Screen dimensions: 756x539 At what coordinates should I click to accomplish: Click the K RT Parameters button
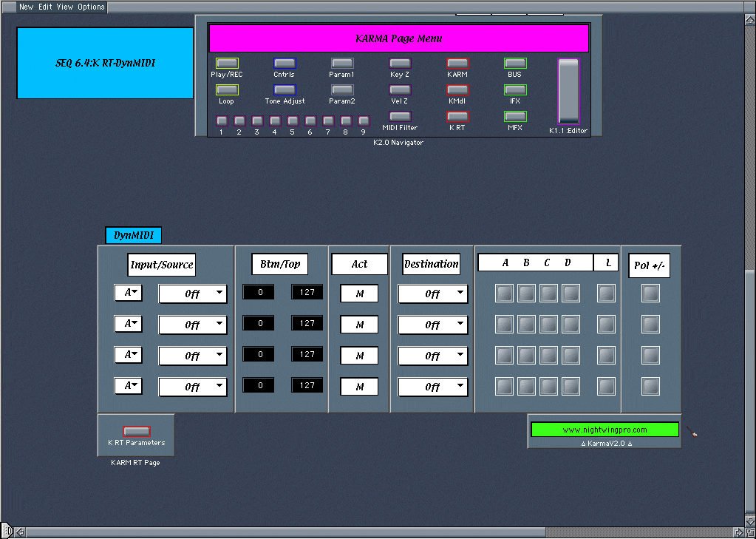pos(136,431)
